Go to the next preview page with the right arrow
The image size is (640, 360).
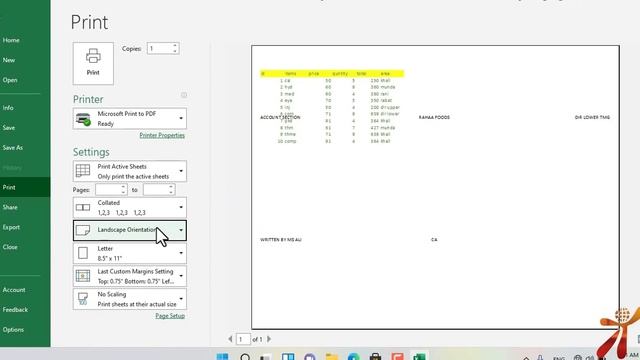pyautogui.click(x=269, y=339)
